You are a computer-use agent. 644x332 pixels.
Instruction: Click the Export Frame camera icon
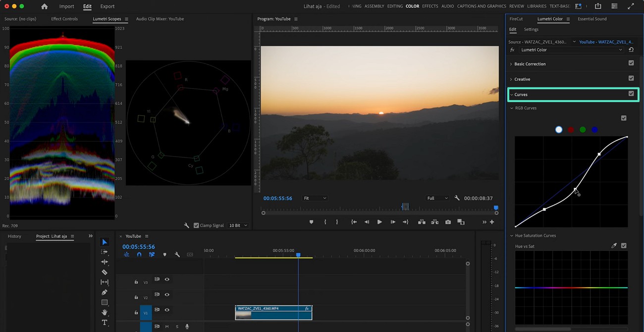(448, 222)
